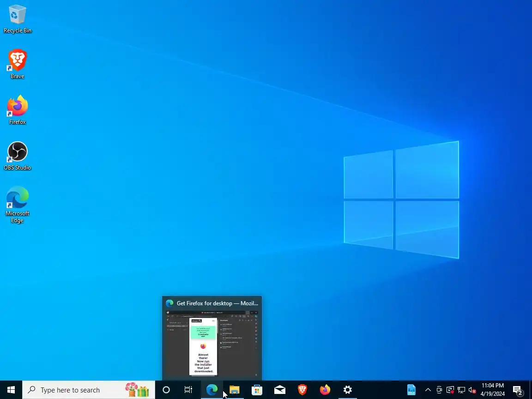Click the blue document icon near tray
Screen dimensions: 532x399
coord(411,390)
